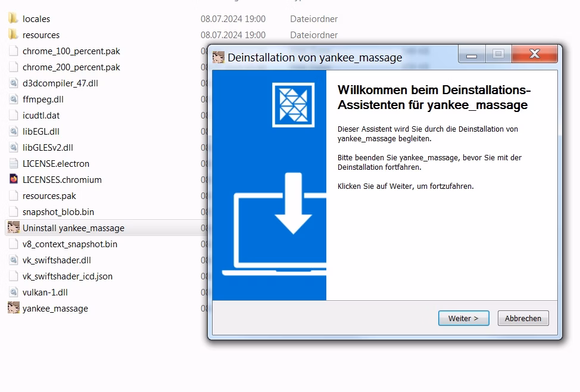The width and height of the screenshot is (580, 392).
Task: Select the chrome_200_percent.pak file
Action: [71, 67]
